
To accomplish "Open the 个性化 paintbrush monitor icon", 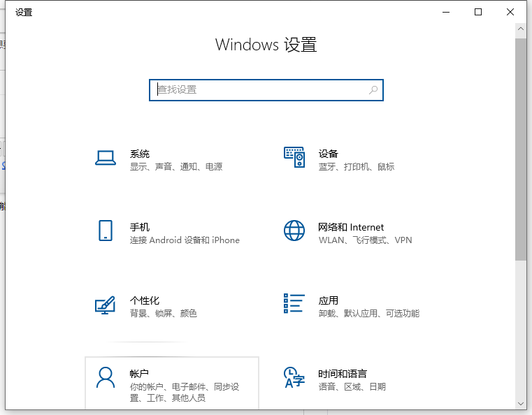I will click(x=105, y=305).
